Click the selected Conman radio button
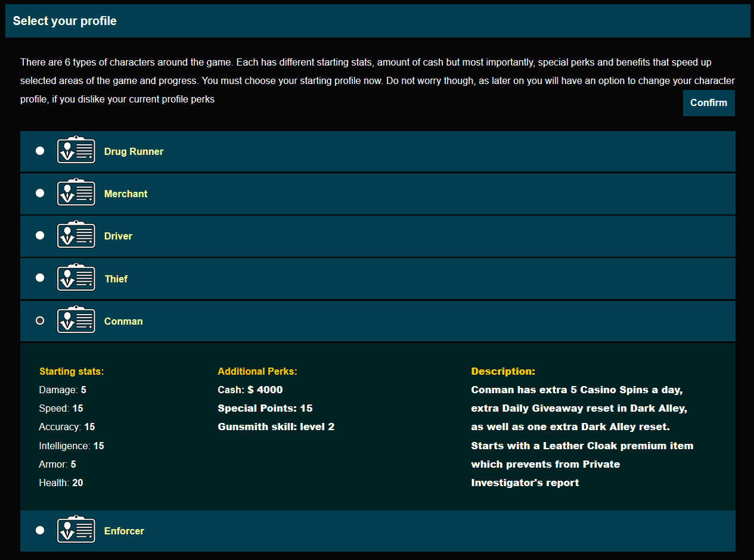 pyautogui.click(x=40, y=321)
